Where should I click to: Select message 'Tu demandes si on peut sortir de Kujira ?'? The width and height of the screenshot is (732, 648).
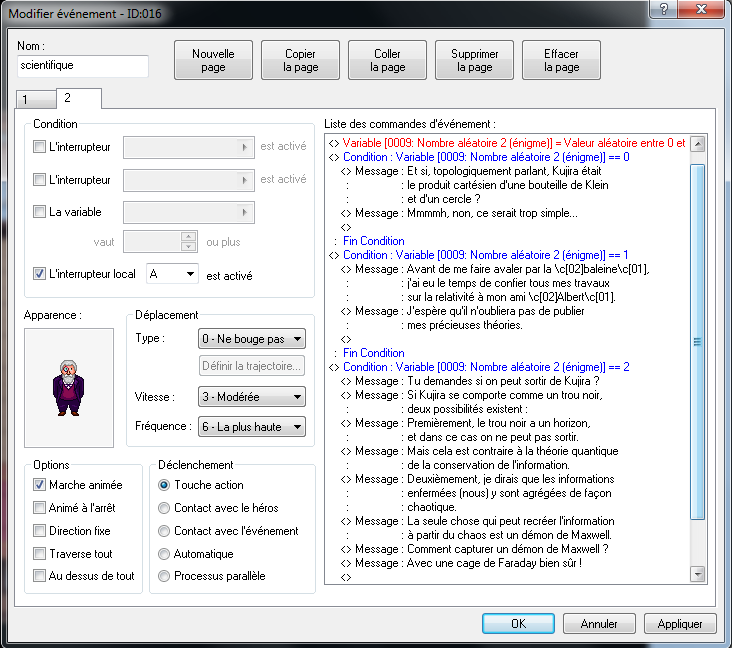click(470, 381)
